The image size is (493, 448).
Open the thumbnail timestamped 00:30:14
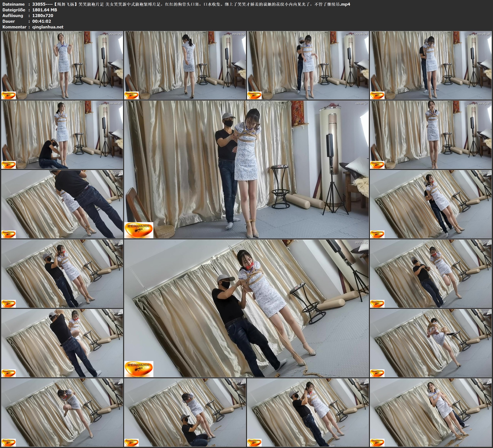[x=431, y=343]
